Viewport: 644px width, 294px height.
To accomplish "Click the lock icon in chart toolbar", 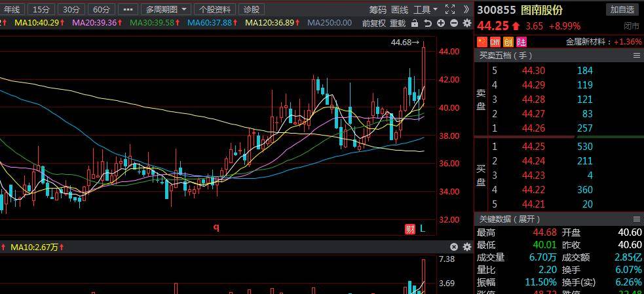I will click(x=414, y=23).
